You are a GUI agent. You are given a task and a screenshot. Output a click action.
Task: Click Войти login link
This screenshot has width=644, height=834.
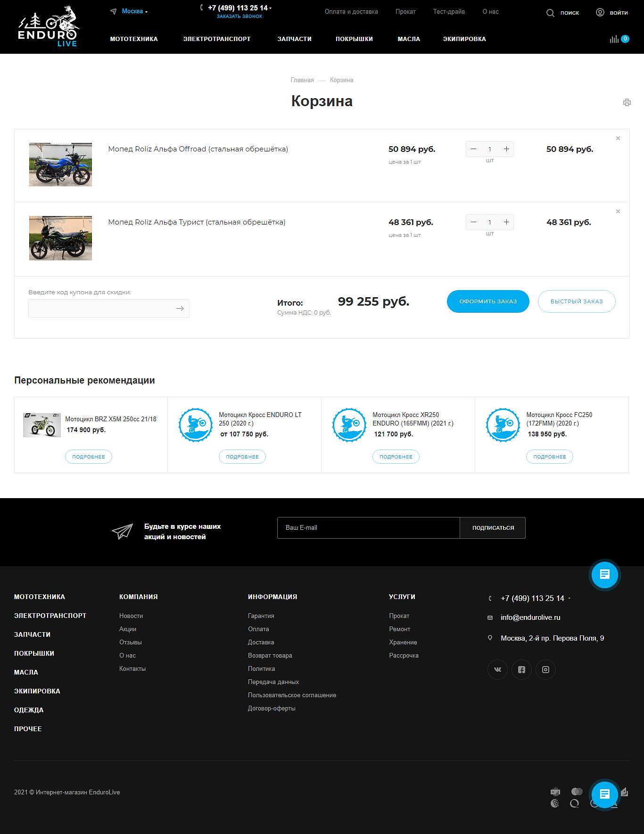[619, 13]
